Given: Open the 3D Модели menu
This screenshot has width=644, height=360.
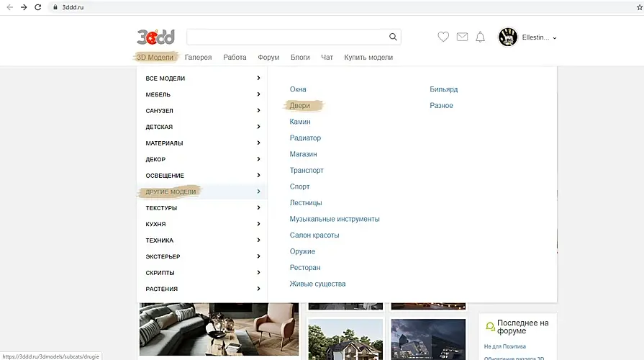Looking at the screenshot, I should (155, 57).
